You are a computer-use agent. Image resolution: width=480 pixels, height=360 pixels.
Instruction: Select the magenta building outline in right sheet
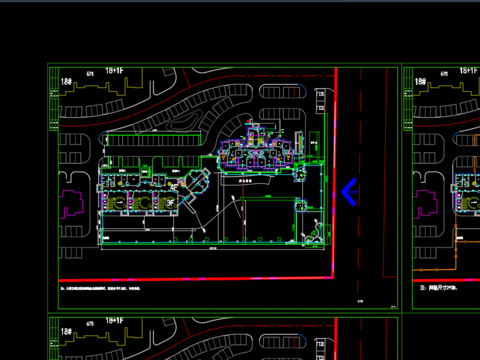tap(425, 204)
